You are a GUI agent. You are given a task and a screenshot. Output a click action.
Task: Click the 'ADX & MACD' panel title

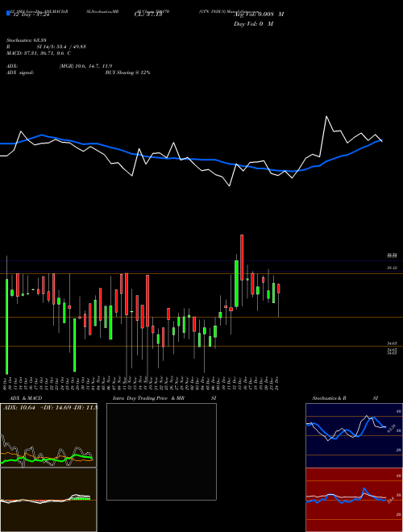(26, 398)
